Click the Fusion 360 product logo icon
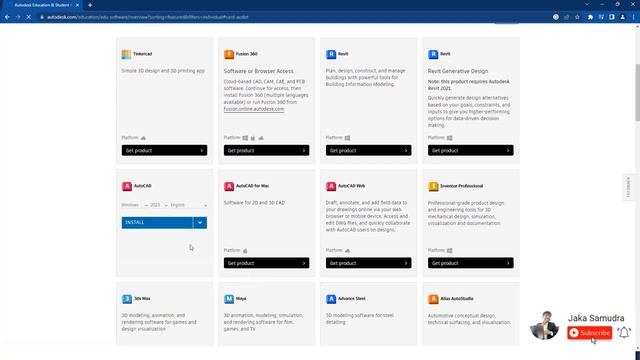 tap(229, 54)
